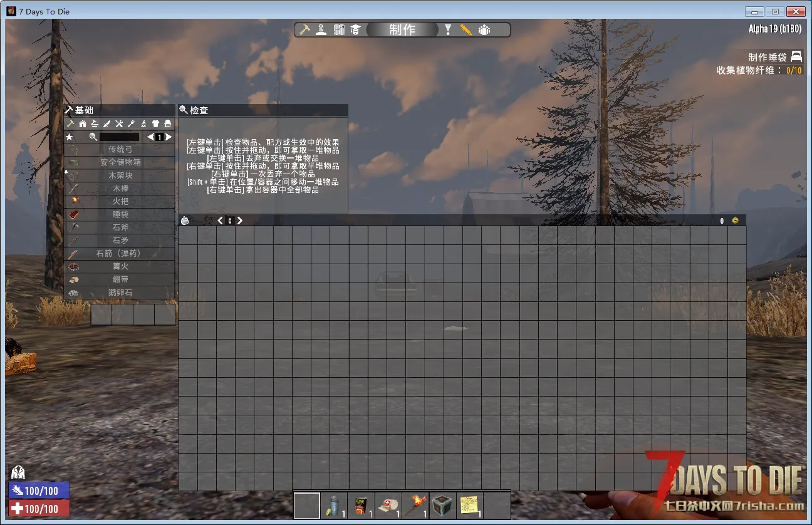Go to next backpack page arrow
Image resolution: width=812 pixels, height=525 pixels.
(x=239, y=221)
